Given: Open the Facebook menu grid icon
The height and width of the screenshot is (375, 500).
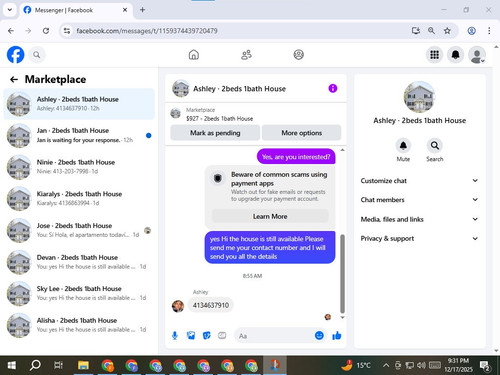Looking at the screenshot, I should (434, 55).
